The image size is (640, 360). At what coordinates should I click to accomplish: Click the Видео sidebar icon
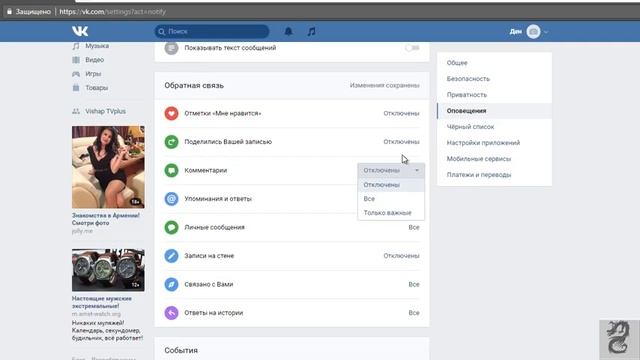pyautogui.click(x=76, y=60)
